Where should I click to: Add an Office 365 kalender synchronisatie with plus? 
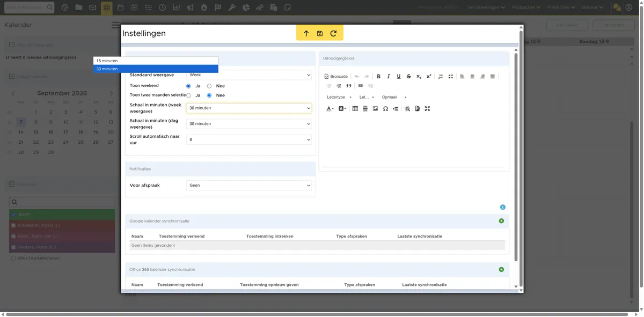click(502, 270)
